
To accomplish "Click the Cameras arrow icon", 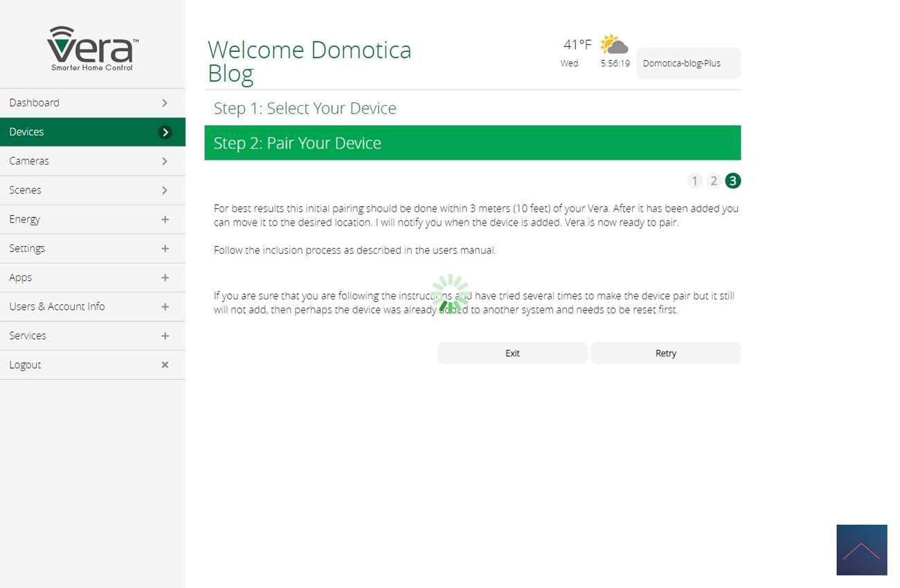I will coord(165,161).
